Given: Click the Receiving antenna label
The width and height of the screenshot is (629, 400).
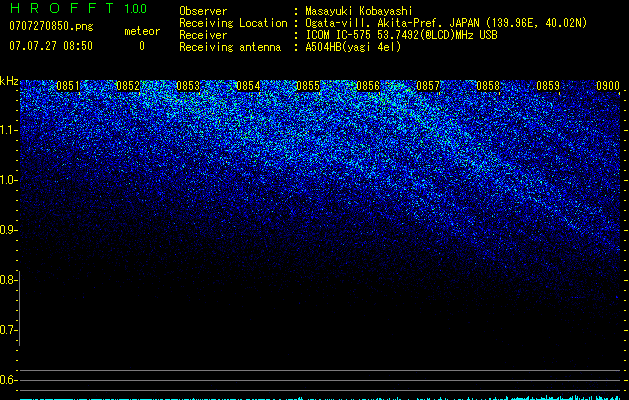Looking at the screenshot, I should click(x=230, y=47).
